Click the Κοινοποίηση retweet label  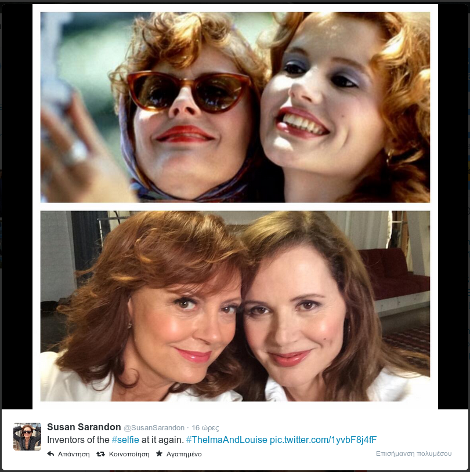click(x=129, y=454)
